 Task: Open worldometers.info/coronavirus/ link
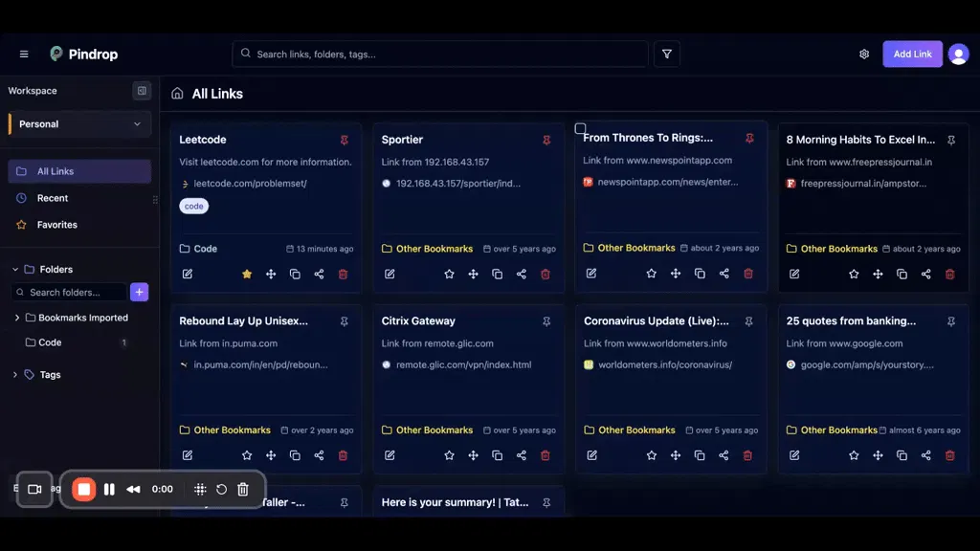click(665, 364)
